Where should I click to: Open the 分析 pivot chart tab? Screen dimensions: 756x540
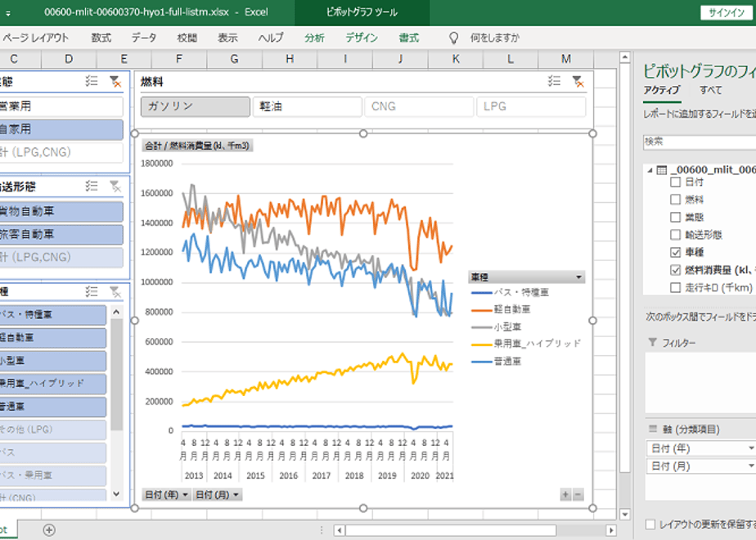(x=314, y=38)
